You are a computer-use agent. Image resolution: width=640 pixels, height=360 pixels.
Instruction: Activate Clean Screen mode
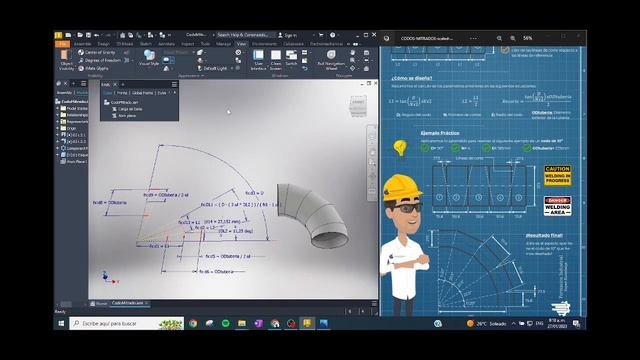point(276,60)
